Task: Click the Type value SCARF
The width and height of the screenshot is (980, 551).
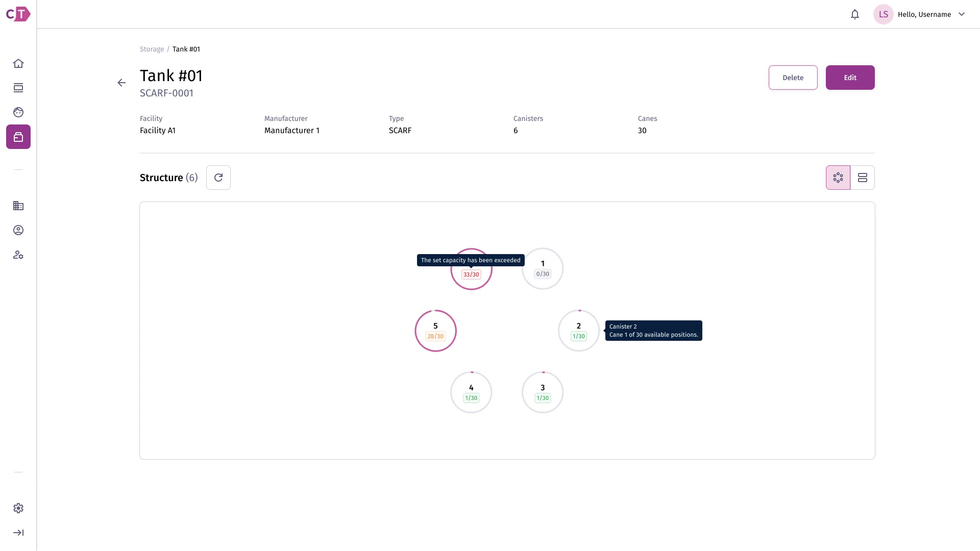Action: 400,131
